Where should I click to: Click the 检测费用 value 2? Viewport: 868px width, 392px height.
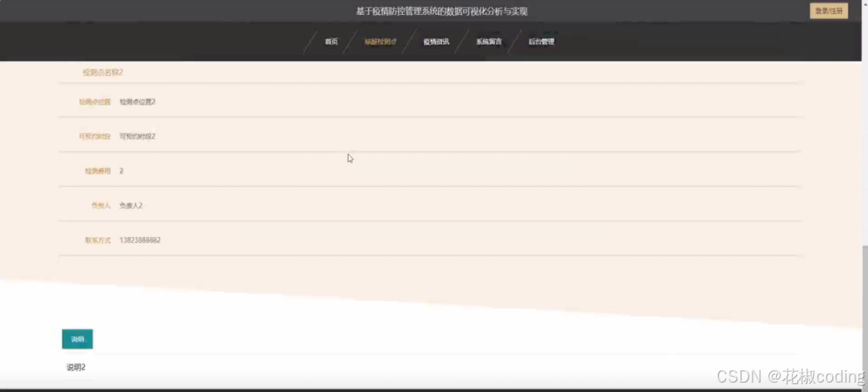pyautogui.click(x=121, y=170)
